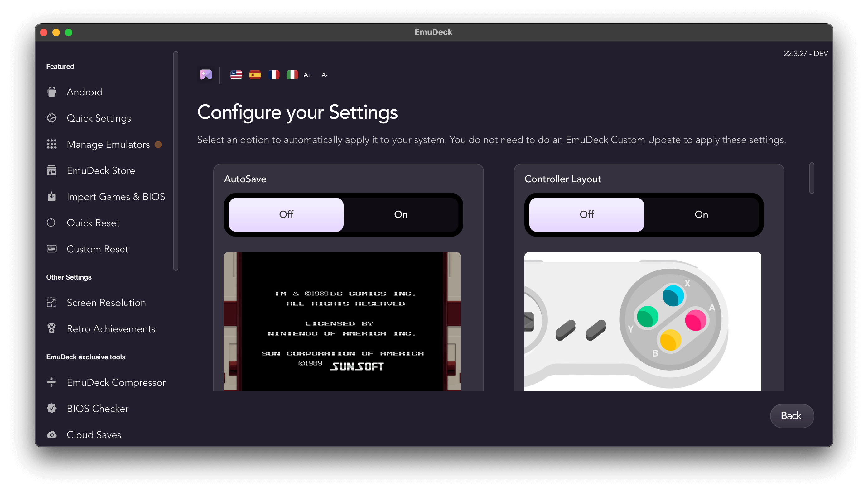The image size is (868, 493).
Task: Switch language with the French flag
Action: (274, 75)
